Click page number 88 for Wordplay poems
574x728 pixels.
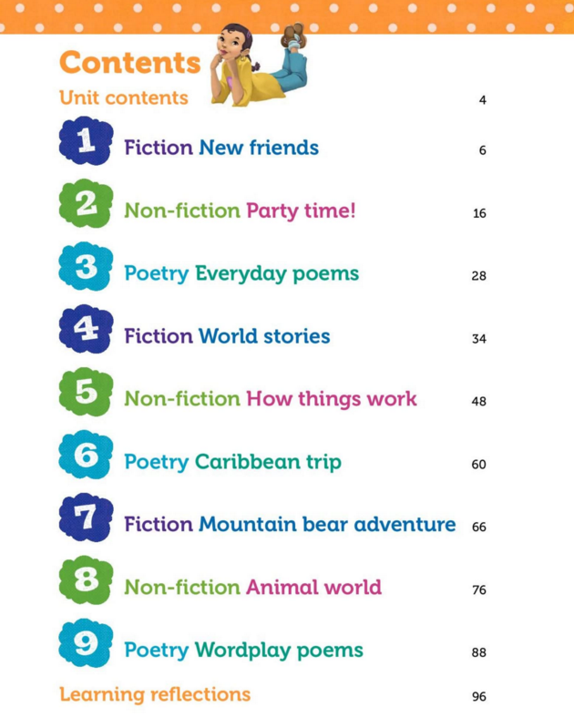[x=479, y=652]
